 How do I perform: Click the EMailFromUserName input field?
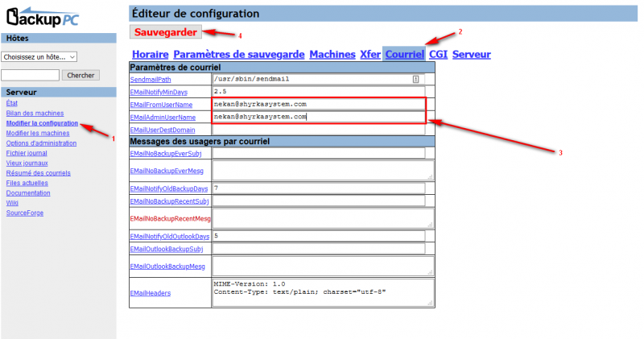[x=318, y=104]
